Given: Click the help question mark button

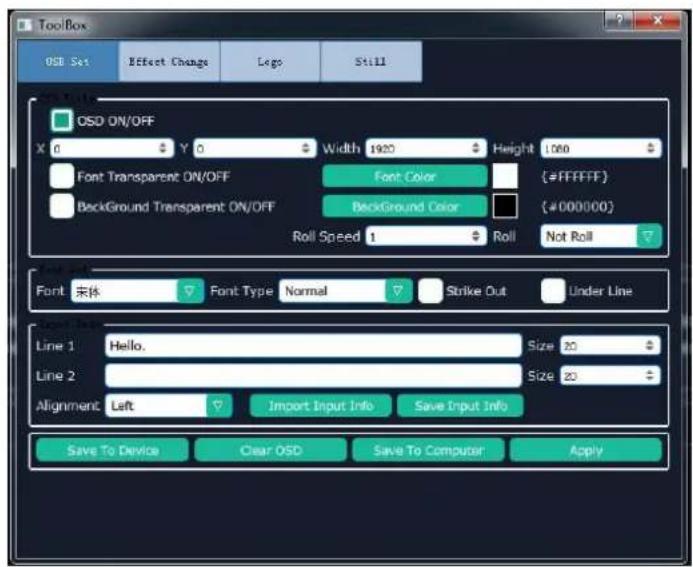Looking at the screenshot, I should point(619,20).
